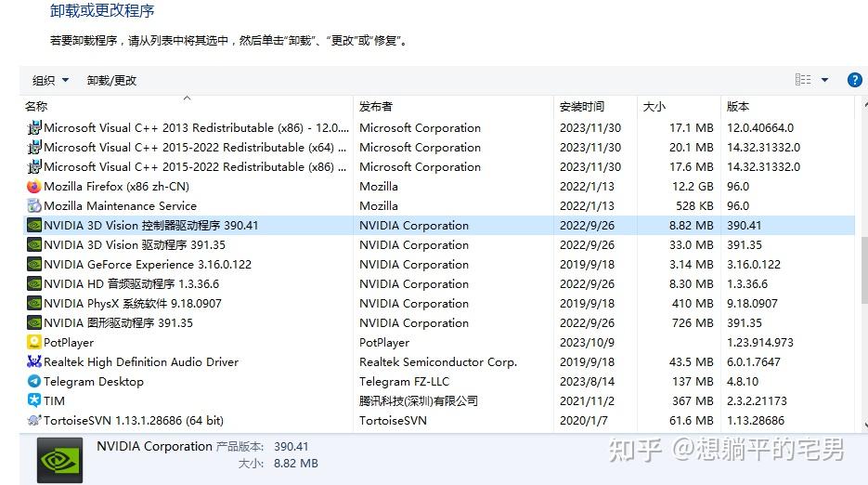Click the vertical scrollbar thumb
The height and width of the screenshot is (485, 868).
click(864, 270)
